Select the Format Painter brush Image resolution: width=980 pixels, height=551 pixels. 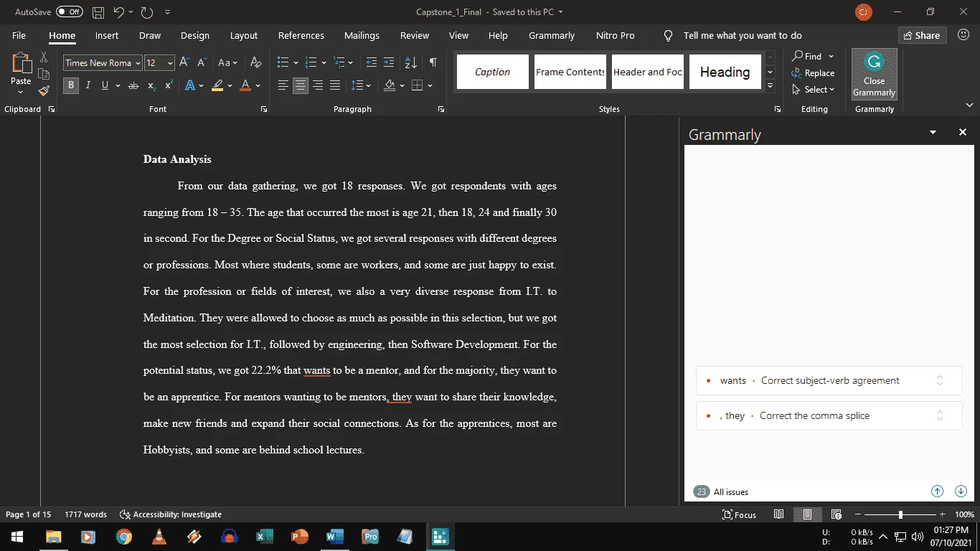click(x=44, y=91)
